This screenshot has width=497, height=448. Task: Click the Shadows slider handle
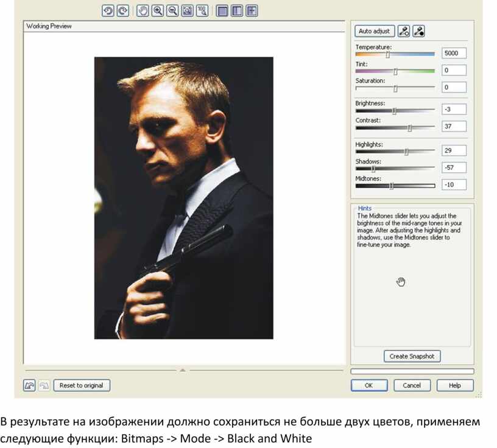(373, 169)
